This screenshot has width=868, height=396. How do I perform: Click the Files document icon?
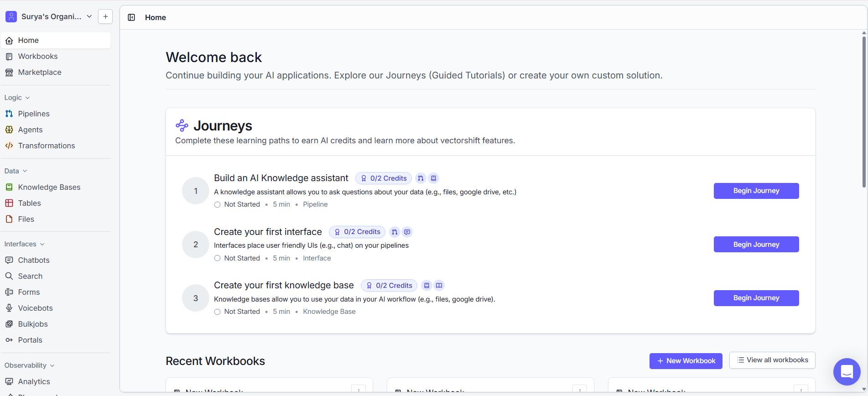point(9,219)
